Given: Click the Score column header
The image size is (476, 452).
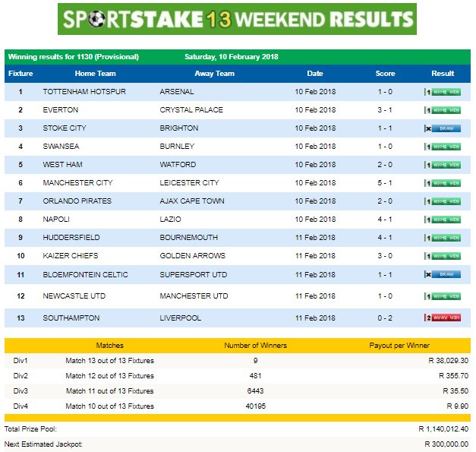Looking at the screenshot, I should [385, 74].
